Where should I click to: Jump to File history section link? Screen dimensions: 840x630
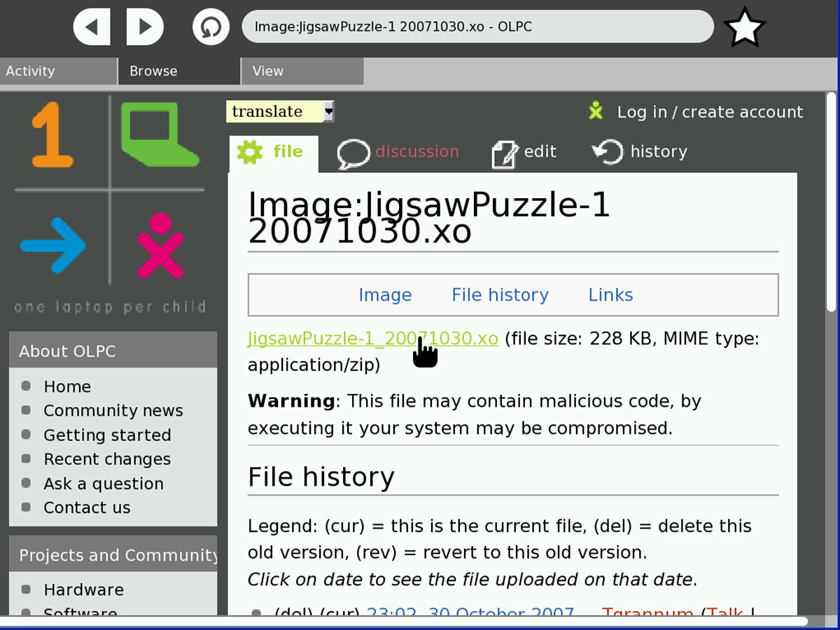click(x=500, y=295)
